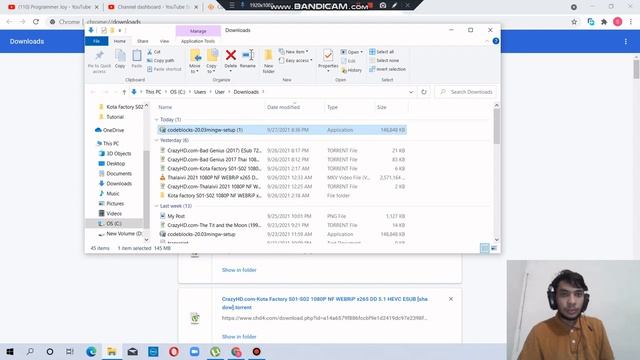Select the Kota Factory S01-S02 file folder row
This screenshot has width=640, height=360.
click(282, 196)
